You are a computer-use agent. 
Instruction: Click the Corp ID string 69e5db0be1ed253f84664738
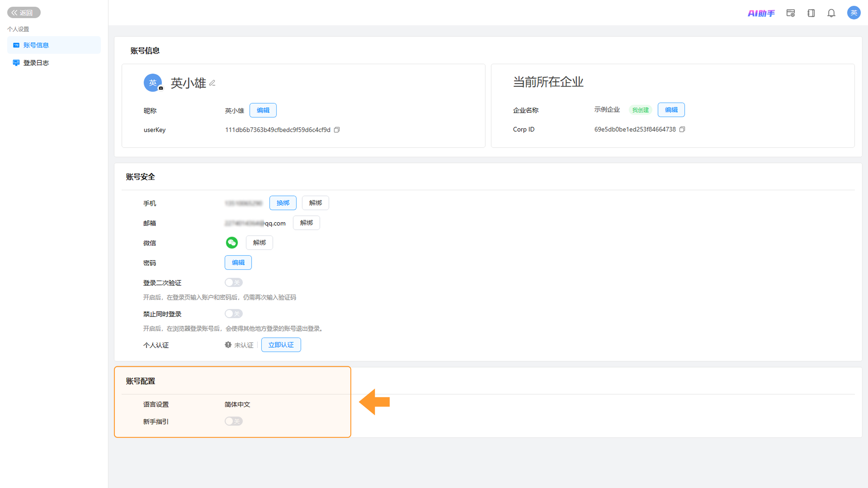(635, 129)
